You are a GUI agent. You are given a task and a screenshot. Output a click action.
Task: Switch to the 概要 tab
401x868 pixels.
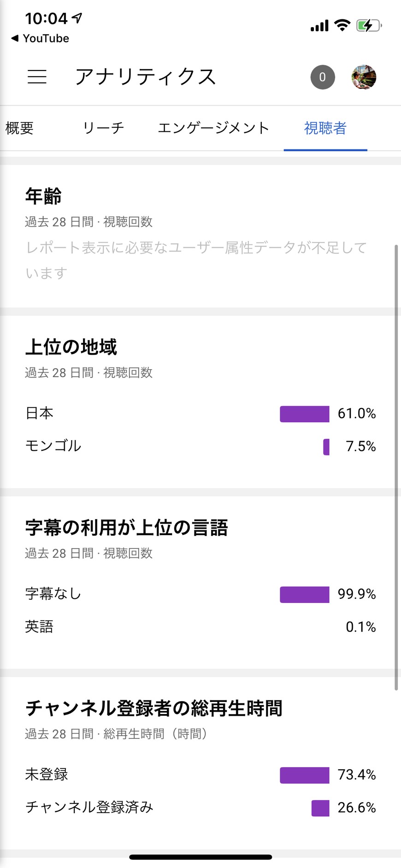pyautogui.click(x=19, y=128)
